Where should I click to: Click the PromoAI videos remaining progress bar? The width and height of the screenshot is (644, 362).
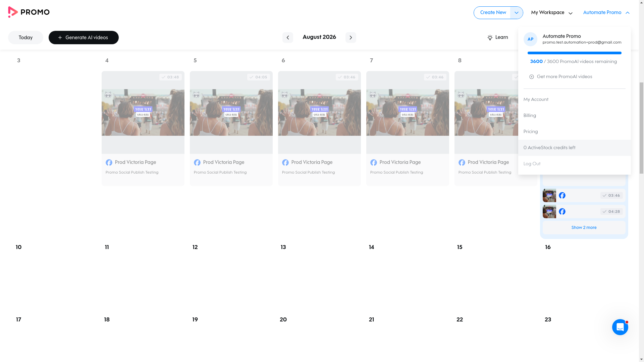tap(574, 53)
